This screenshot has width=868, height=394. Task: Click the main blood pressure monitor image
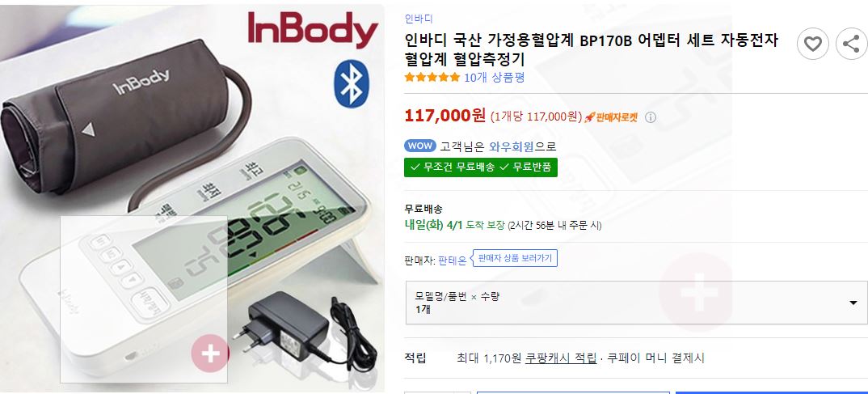[x=192, y=198]
